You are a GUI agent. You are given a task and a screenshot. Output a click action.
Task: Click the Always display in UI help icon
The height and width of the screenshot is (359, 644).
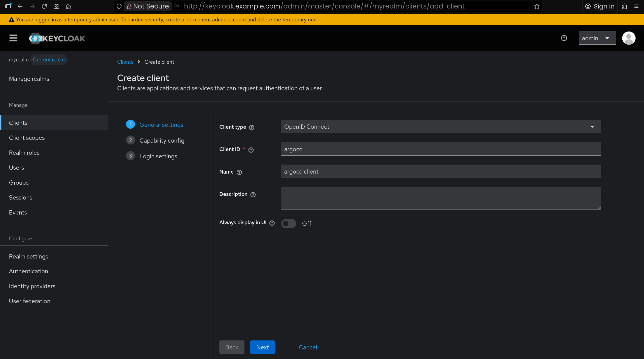(272, 223)
